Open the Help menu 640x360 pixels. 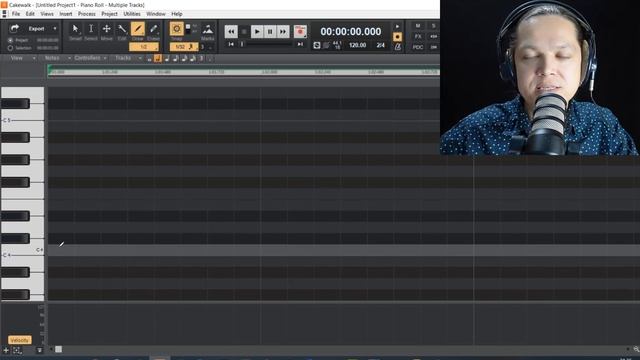(177, 14)
